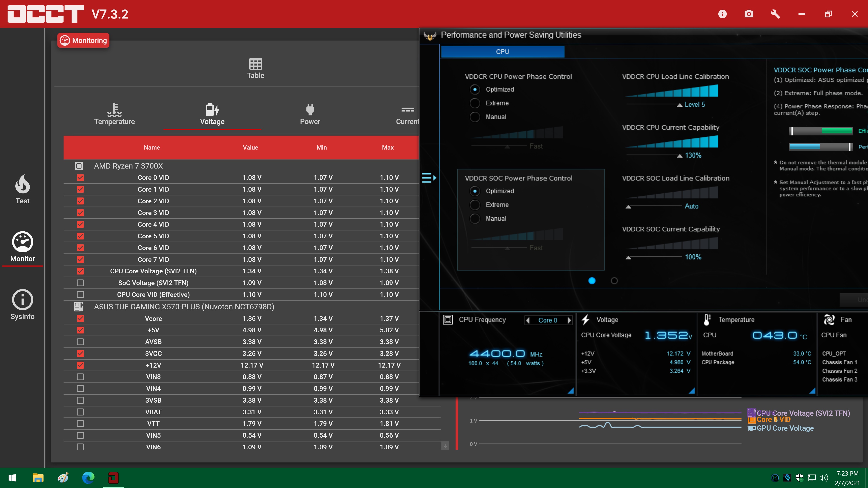
Task: Open OCCT settings wrench icon
Action: coord(775,14)
